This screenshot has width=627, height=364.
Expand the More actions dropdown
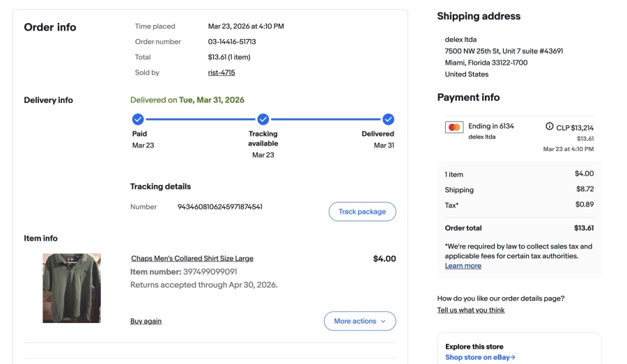(x=359, y=321)
